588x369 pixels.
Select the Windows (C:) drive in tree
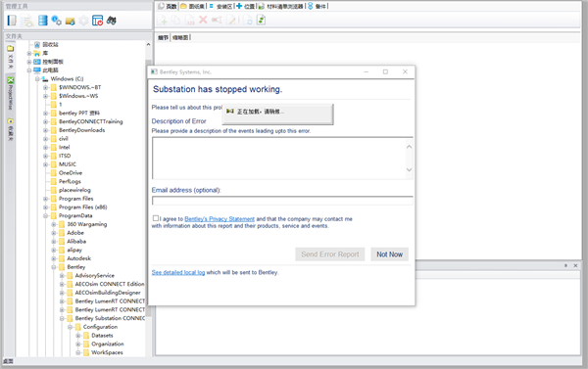coord(67,79)
